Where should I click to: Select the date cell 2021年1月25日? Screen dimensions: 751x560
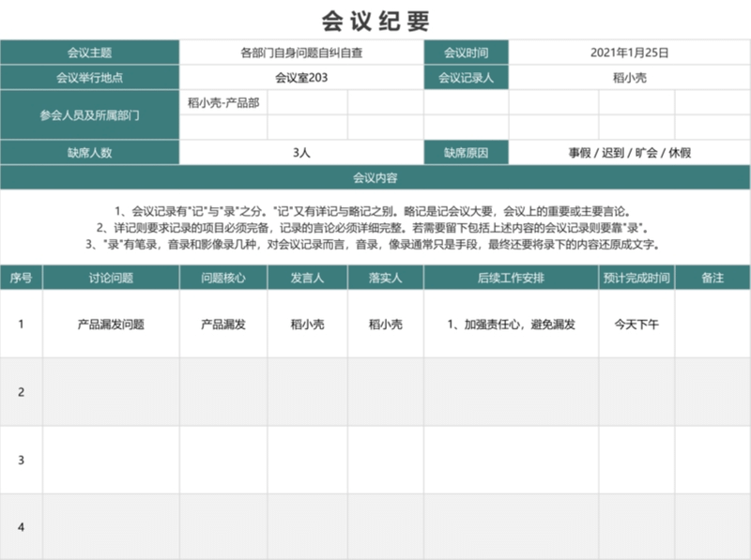629,53
